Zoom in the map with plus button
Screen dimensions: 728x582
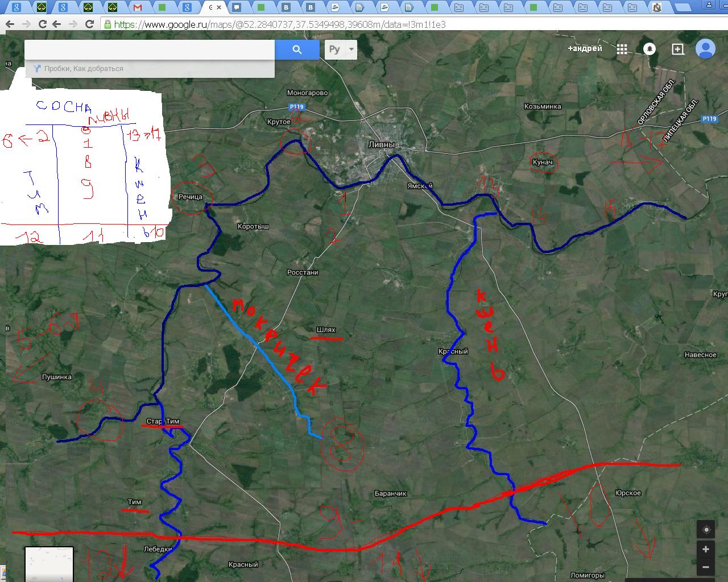706,550
